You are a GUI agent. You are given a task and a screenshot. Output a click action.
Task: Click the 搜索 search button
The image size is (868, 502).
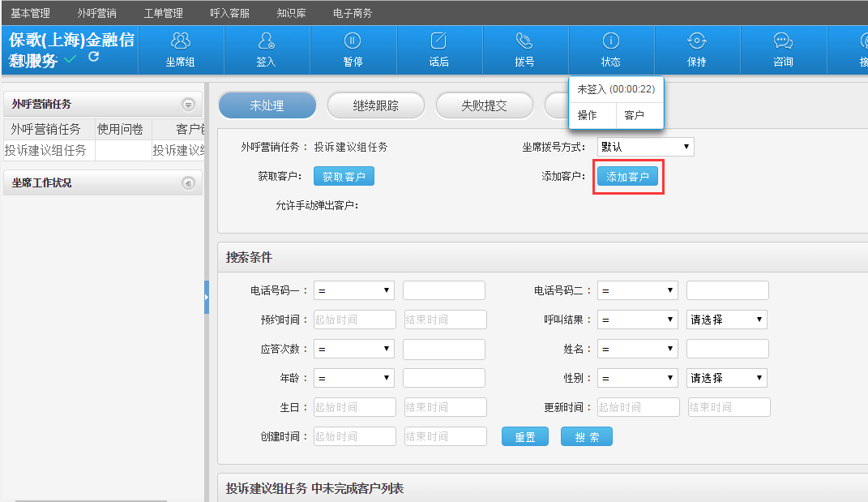click(x=586, y=437)
